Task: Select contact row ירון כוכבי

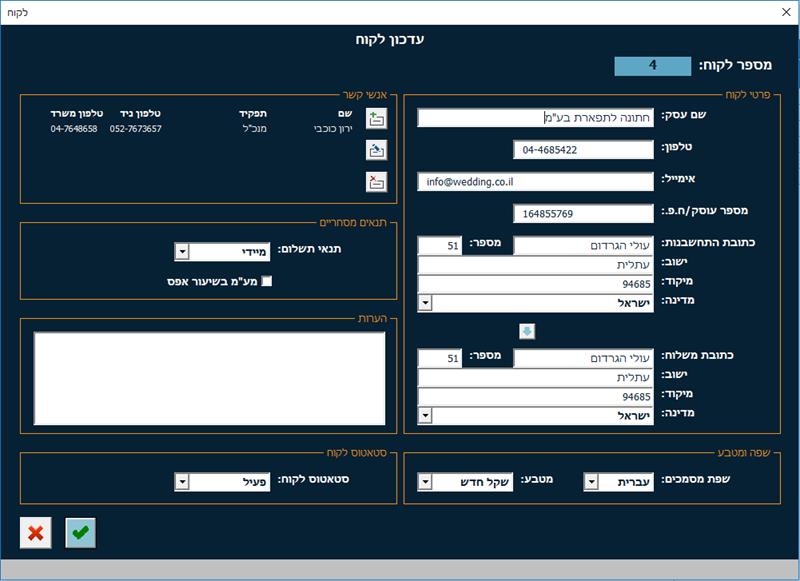Action: point(202,129)
